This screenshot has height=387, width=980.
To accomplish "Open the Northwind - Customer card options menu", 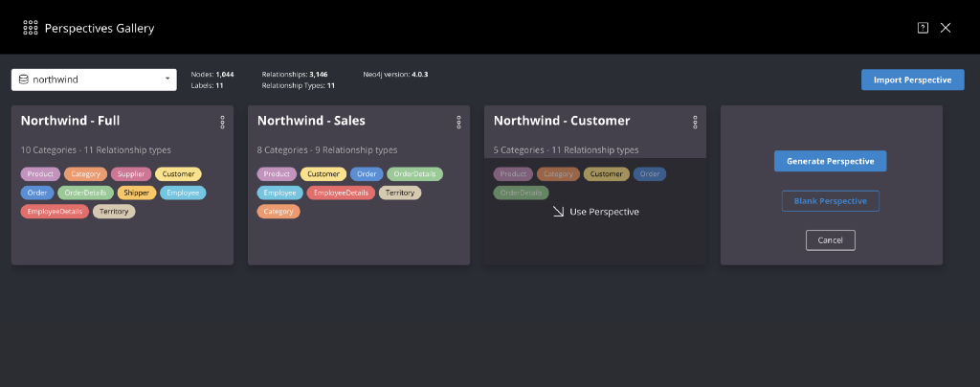I will [695, 122].
